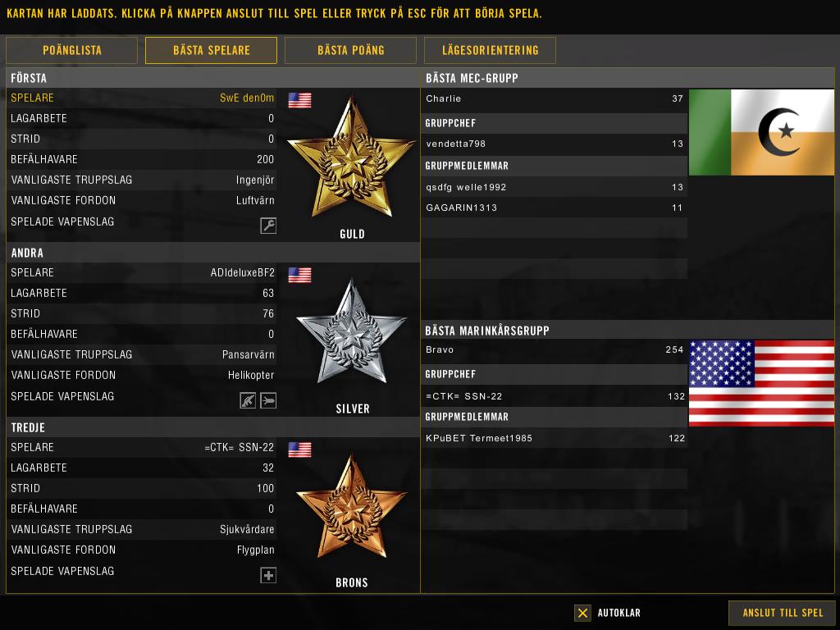Click US flag next to =CTK= SSN-22 player
This screenshot has width=840, height=630.
click(x=300, y=450)
